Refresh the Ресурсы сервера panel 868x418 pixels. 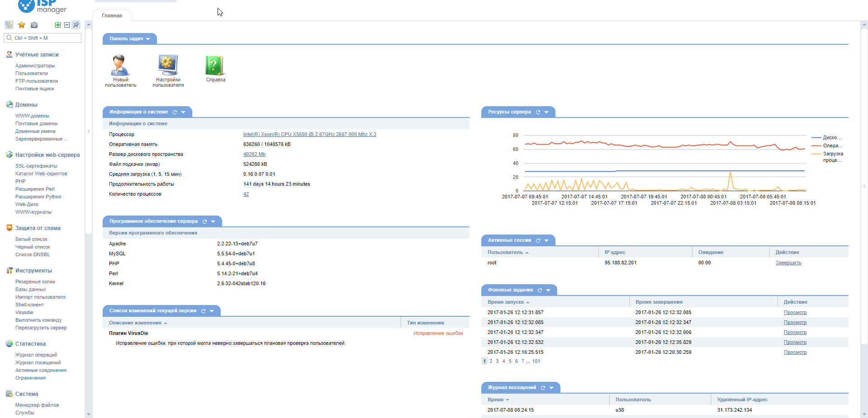538,112
